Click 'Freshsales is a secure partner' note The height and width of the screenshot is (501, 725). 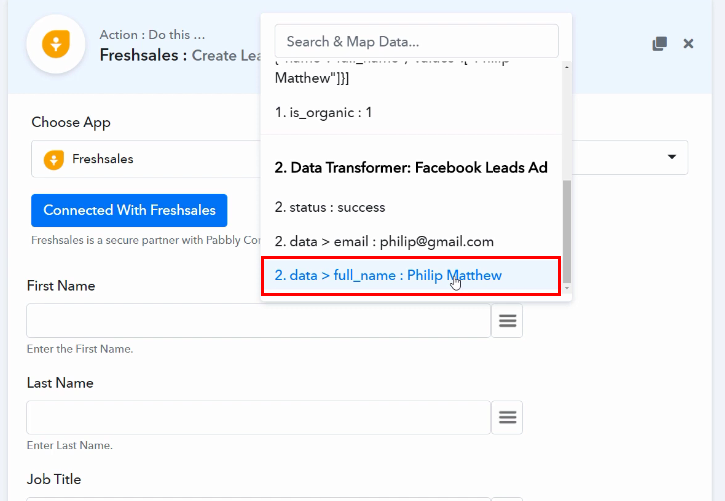(x=146, y=240)
